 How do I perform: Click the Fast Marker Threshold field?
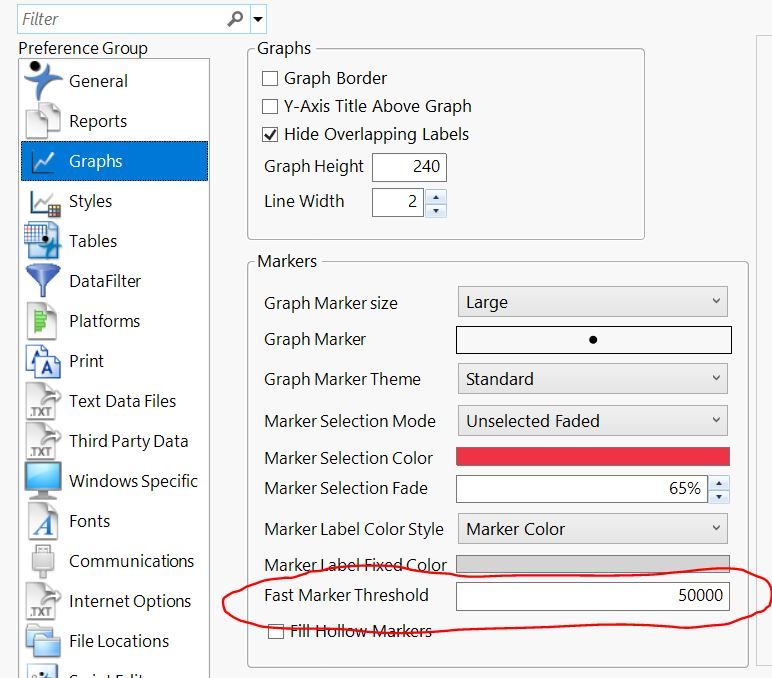click(x=593, y=596)
